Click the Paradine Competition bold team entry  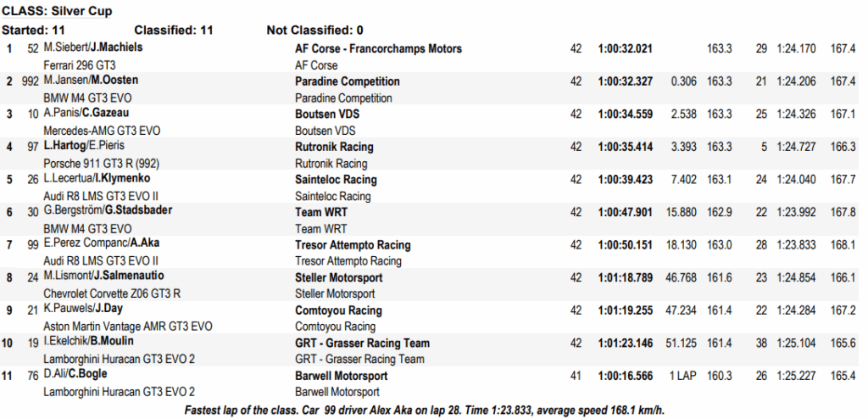click(x=347, y=81)
